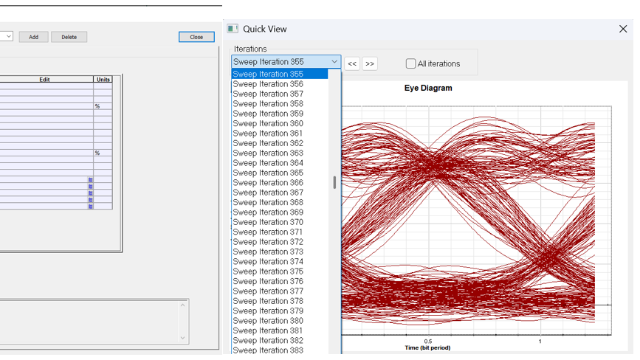Select Sweep Iteration 364 in the list
This screenshot has height=360, width=640.
click(280, 163)
